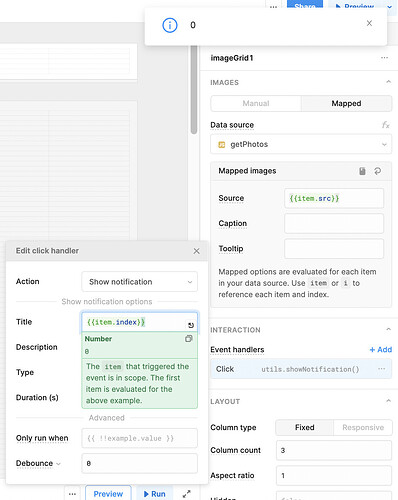Select the Click event handler row
Image resolution: width=398 pixels, height=500 pixels.
(x=301, y=369)
